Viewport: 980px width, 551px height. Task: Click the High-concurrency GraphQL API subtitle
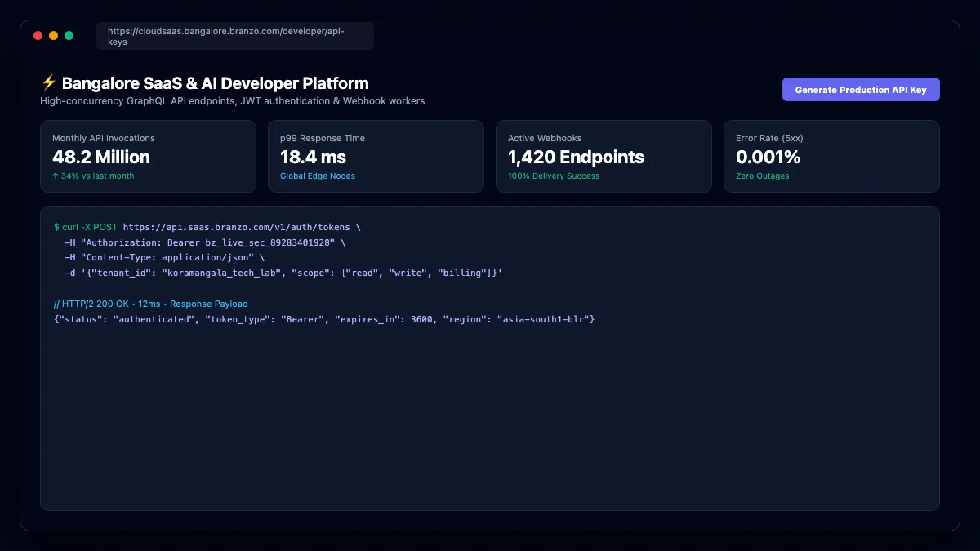(x=233, y=101)
